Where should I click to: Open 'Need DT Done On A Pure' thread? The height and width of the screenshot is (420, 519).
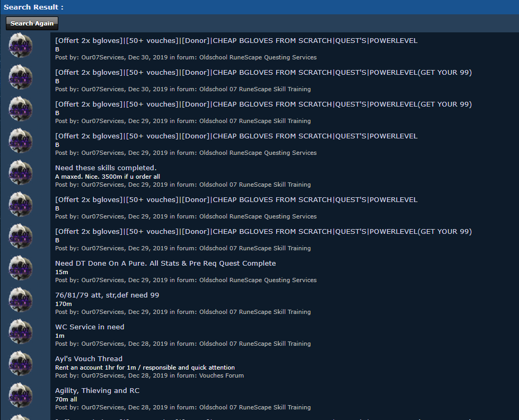(165, 263)
